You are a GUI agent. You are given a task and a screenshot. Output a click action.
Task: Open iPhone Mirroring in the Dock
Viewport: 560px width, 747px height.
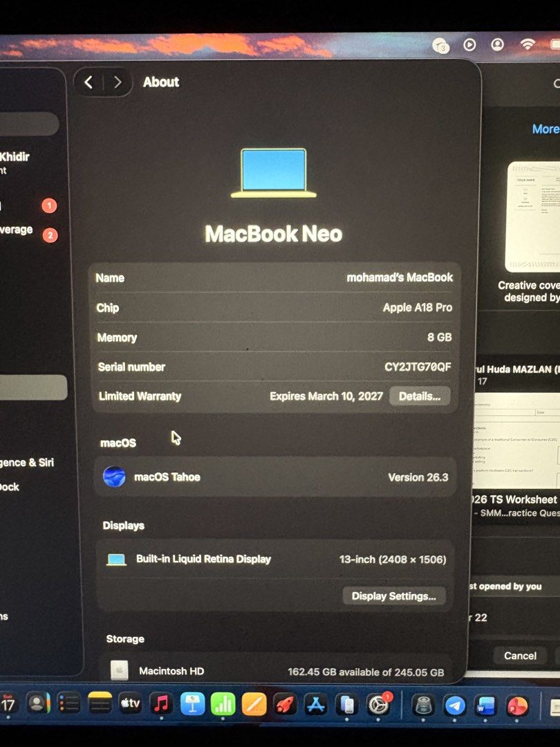click(x=347, y=705)
